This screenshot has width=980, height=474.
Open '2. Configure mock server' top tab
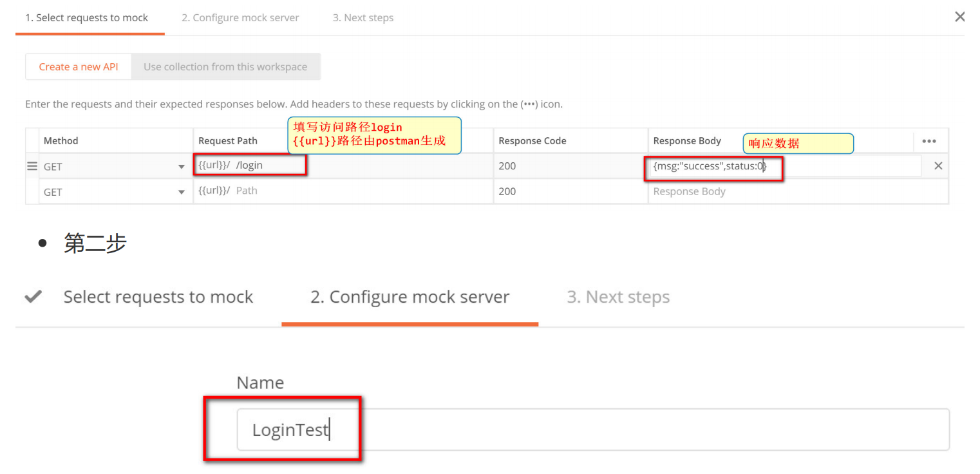240,17
